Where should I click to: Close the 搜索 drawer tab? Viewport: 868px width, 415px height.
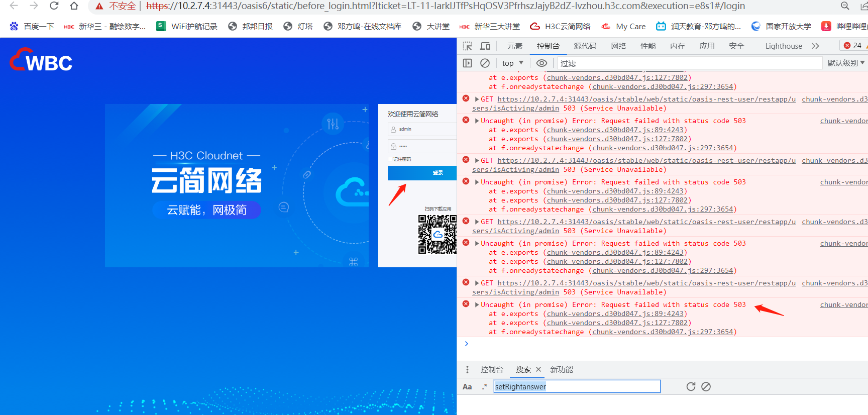point(538,369)
